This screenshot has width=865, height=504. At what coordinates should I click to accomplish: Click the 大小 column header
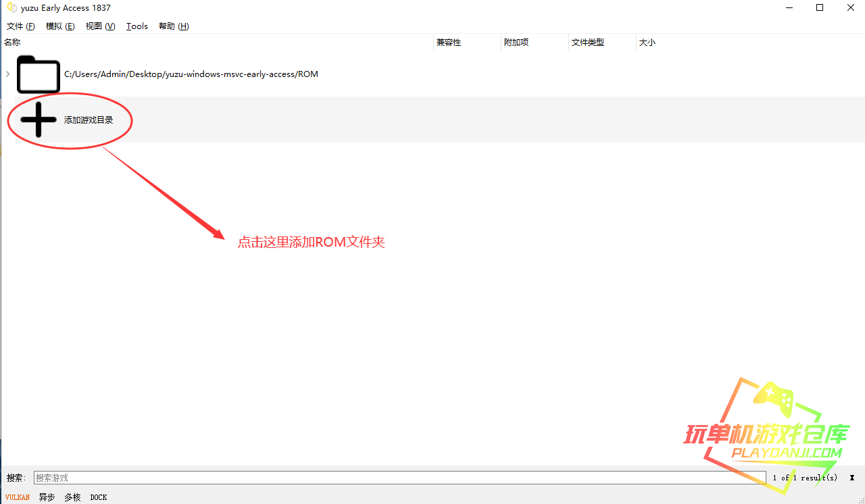point(647,43)
